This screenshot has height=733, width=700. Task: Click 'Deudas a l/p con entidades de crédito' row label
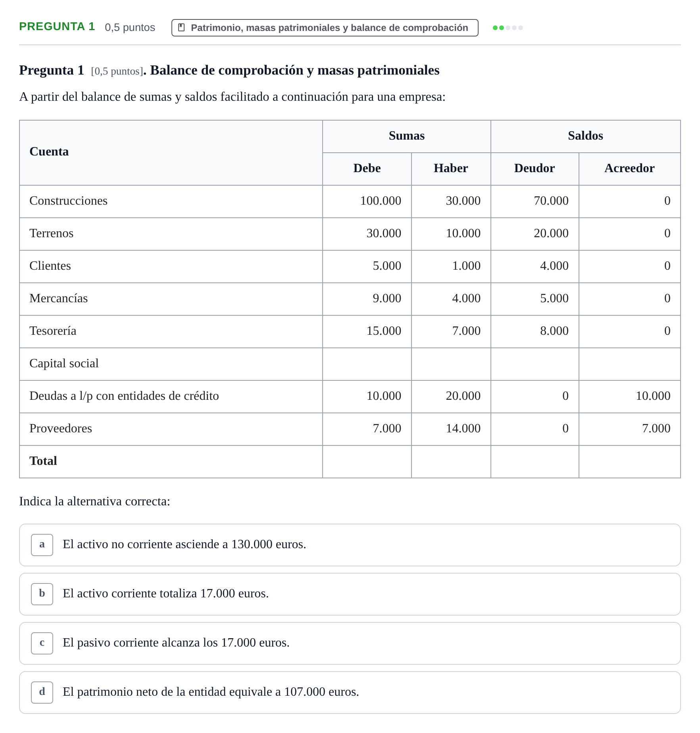coord(124,396)
